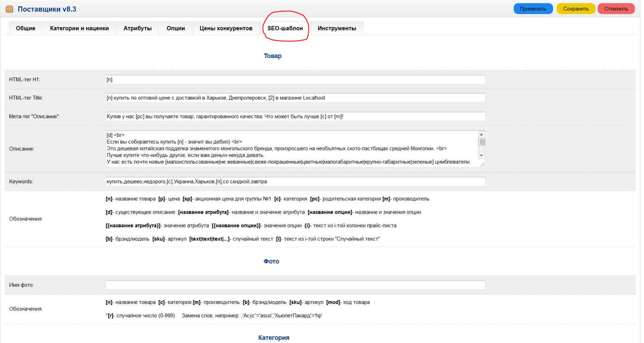The height and width of the screenshot is (343, 644).
Task: Click down arrow of Описание scrollbar
Action: pyautogui.click(x=481, y=156)
